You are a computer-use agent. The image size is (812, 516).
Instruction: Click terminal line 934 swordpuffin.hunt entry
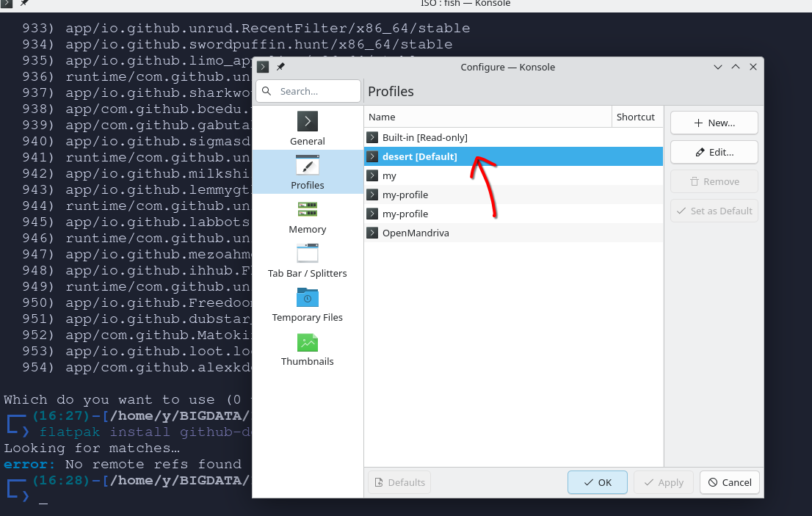tap(237, 44)
